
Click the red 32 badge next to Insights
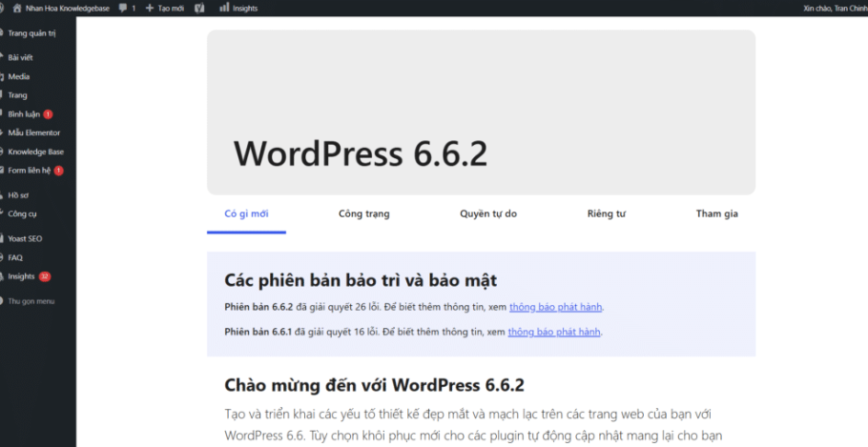pos(45,276)
